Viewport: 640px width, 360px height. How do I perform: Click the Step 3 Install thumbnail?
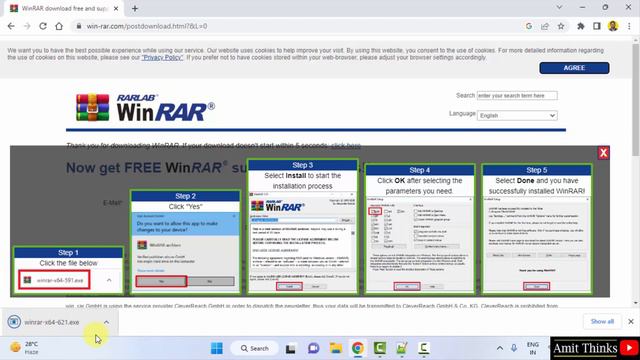tap(302, 226)
